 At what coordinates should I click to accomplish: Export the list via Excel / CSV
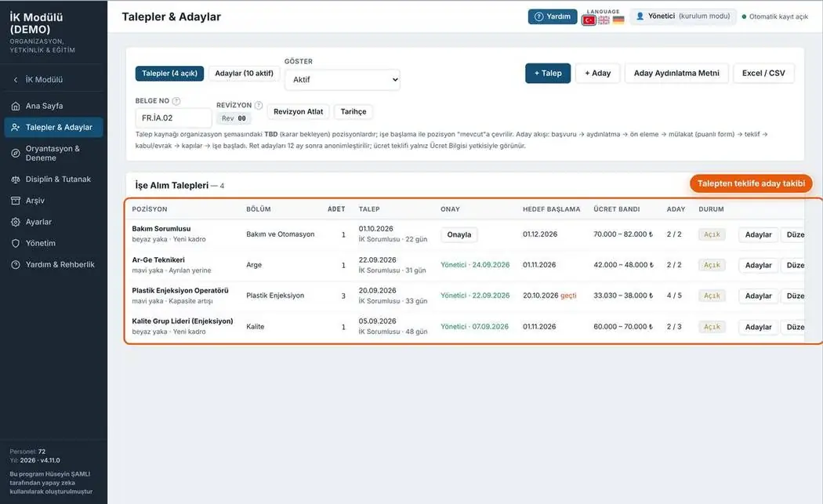click(x=763, y=74)
